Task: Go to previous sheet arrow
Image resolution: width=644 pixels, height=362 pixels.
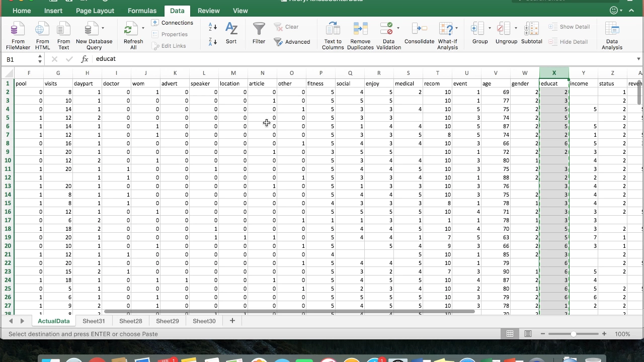Action: coord(11,321)
